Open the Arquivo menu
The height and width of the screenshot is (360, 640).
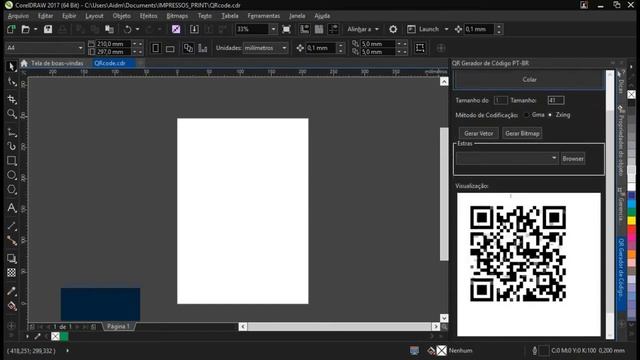point(18,16)
